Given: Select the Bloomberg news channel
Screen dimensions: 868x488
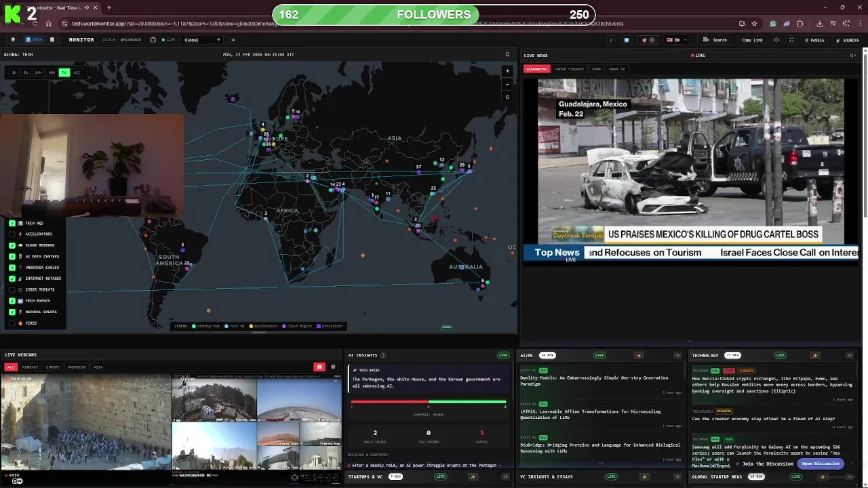Looking at the screenshot, I should tap(536, 68).
